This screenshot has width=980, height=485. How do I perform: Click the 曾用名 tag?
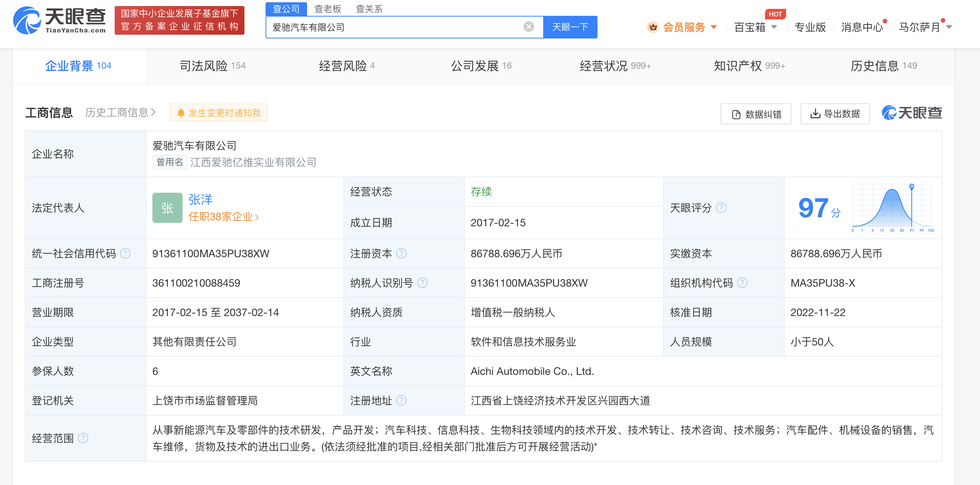170,163
